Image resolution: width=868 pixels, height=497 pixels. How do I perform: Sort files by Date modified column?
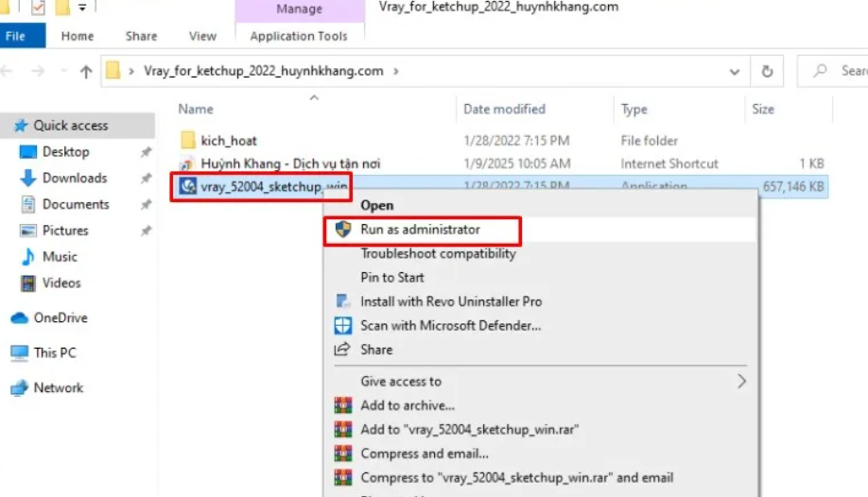[x=504, y=110]
